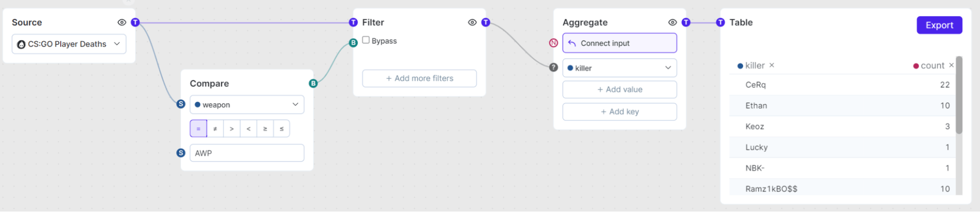
Task: Select the greater-than comparison operator
Action: pyautogui.click(x=231, y=129)
